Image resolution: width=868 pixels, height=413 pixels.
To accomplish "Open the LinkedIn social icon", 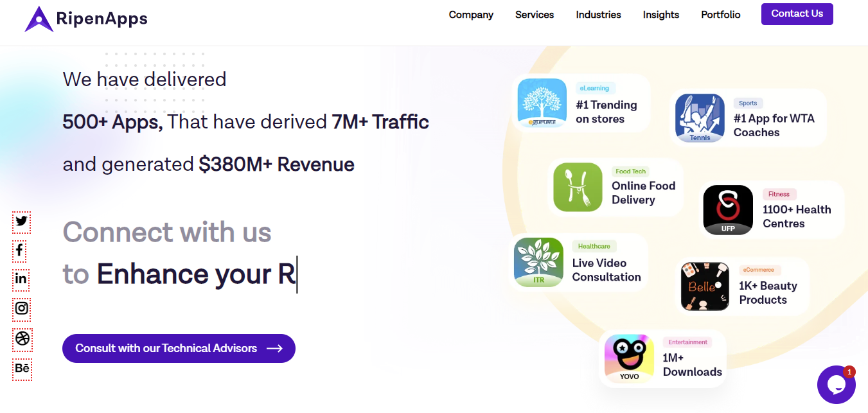I will [21, 279].
